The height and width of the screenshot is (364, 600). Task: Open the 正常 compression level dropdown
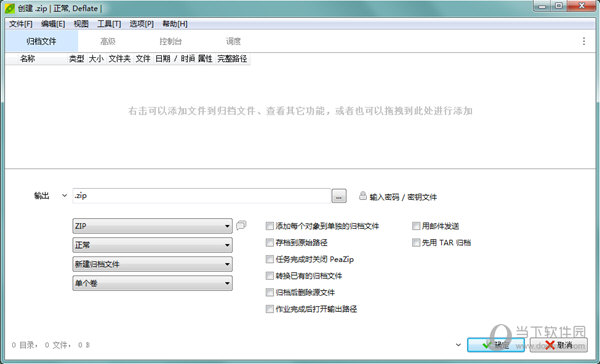152,245
